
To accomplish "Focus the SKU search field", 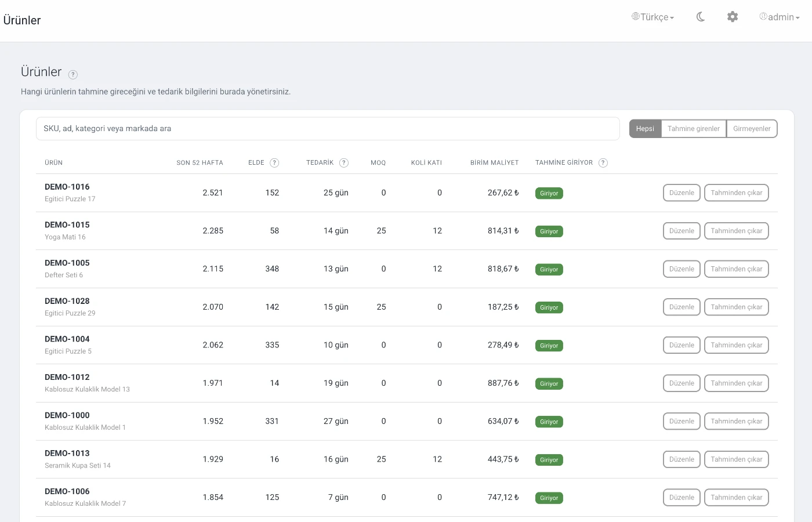I will (328, 129).
